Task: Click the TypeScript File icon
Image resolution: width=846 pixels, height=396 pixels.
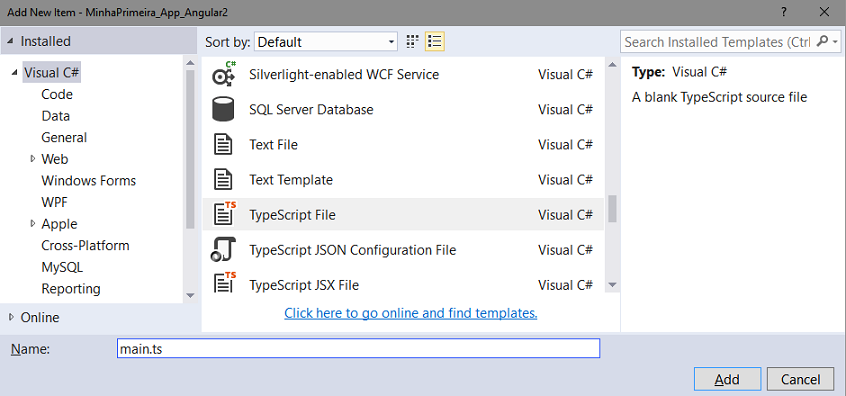Action: point(224,214)
